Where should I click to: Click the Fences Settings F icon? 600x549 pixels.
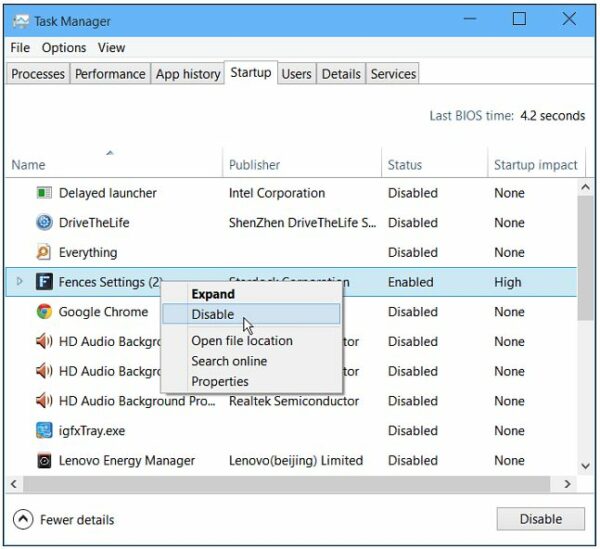coord(44,282)
